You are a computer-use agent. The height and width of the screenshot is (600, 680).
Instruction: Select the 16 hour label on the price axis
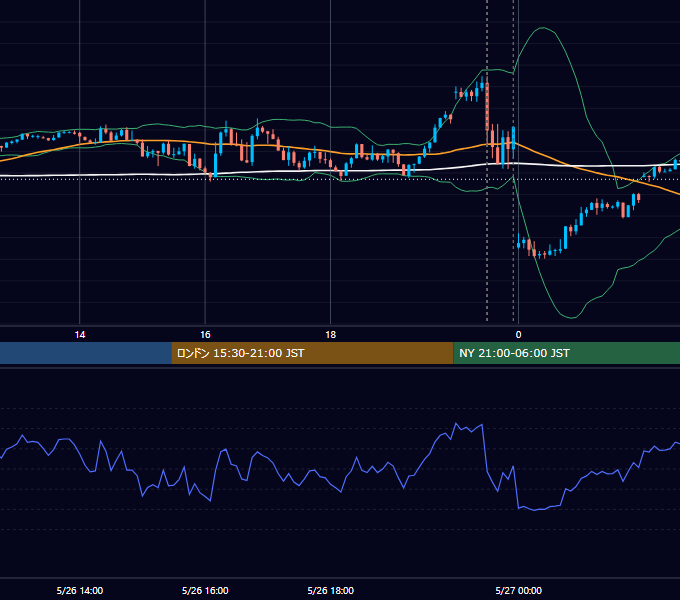(x=205, y=335)
